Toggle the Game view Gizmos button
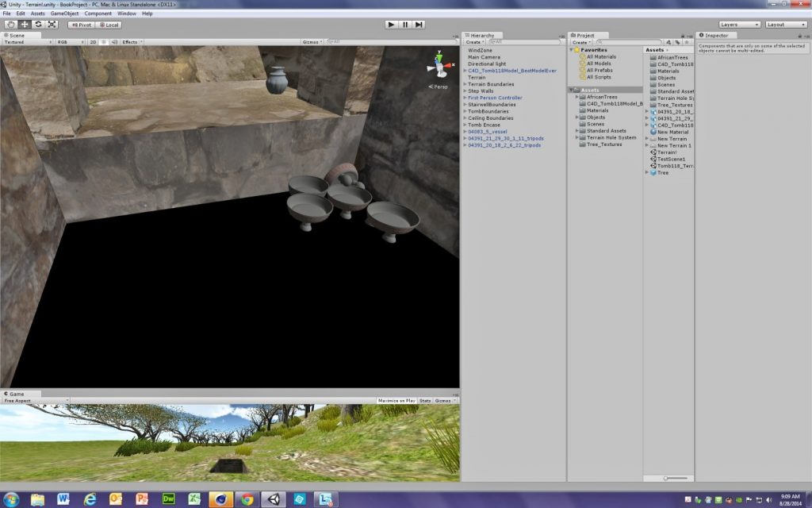The width and height of the screenshot is (812, 508). tap(445, 401)
